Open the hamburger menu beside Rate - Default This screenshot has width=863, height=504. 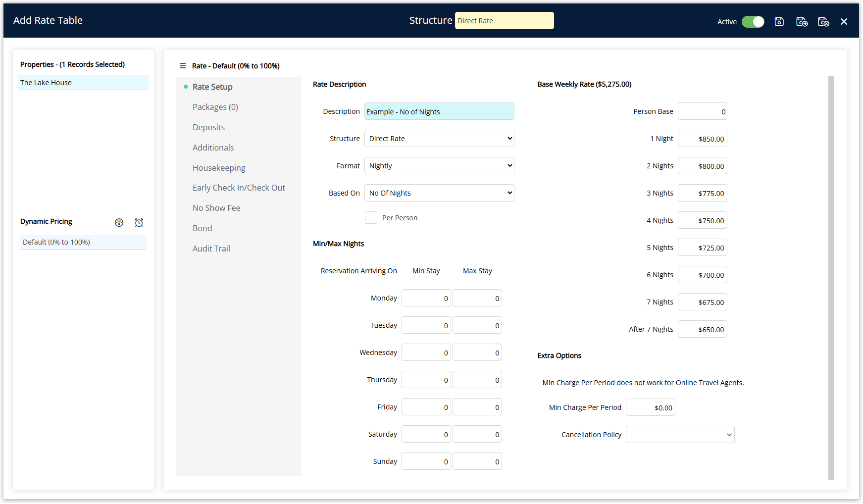(x=183, y=66)
